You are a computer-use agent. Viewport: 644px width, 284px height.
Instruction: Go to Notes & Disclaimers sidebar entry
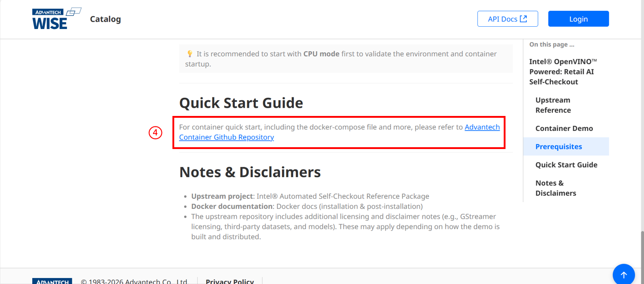tap(556, 188)
